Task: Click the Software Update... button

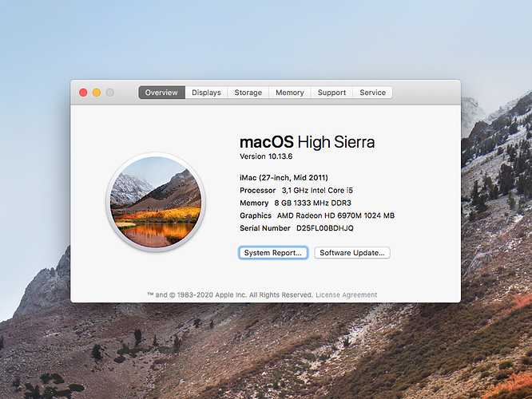Action: click(351, 253)
